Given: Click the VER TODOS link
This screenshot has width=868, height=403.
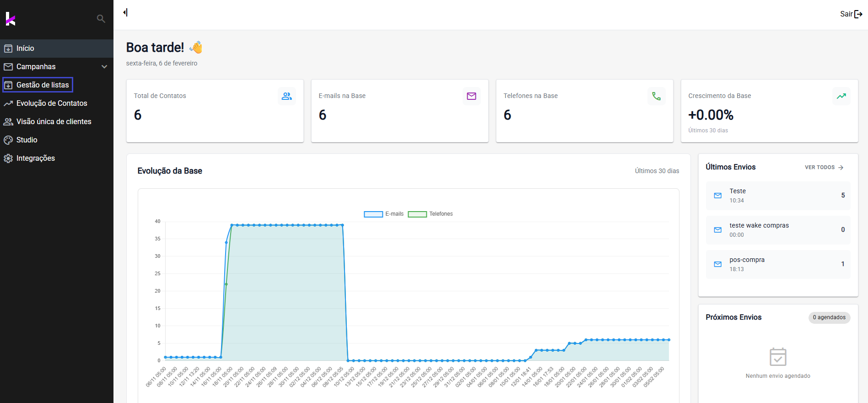Looking at the screenshot, I should [824, 168].
